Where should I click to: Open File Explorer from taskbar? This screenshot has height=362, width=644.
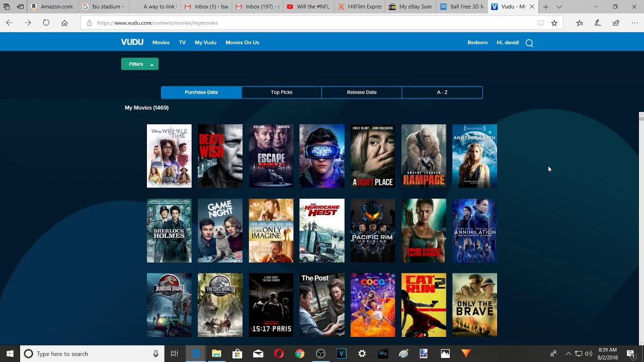point(216,353)
